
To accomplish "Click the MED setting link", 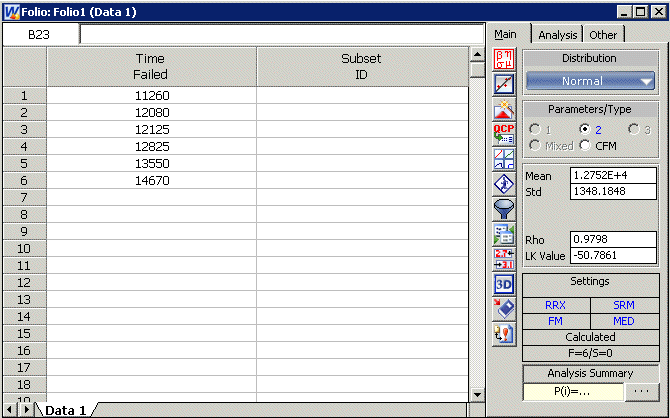I will (x=623, y=321).
